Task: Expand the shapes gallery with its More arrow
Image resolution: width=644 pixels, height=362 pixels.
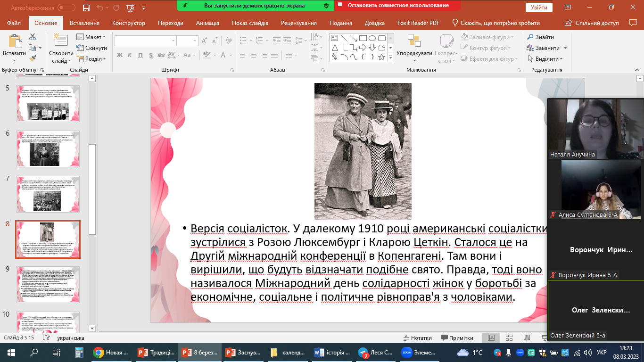Action: 390,57
